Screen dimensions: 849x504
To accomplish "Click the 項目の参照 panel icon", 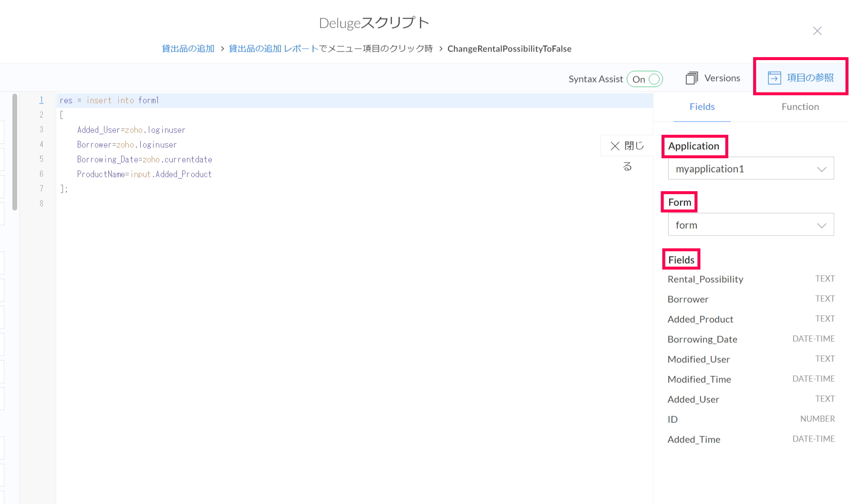I will (774, 78).
